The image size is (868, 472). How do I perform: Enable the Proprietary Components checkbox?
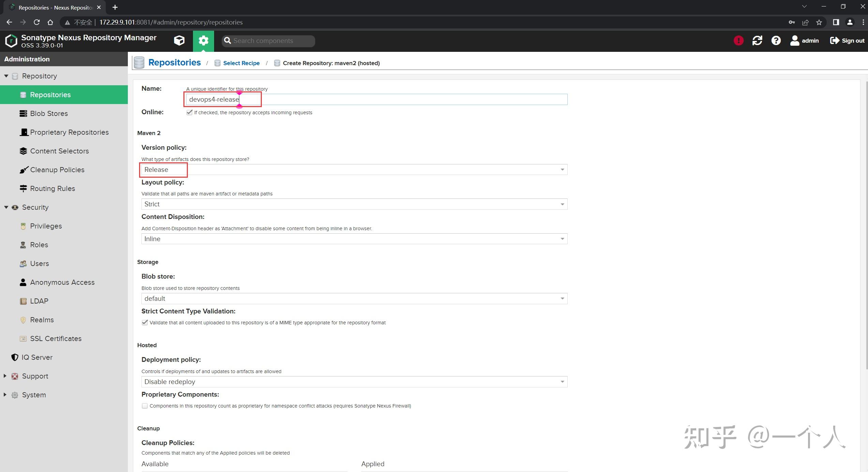145,406
